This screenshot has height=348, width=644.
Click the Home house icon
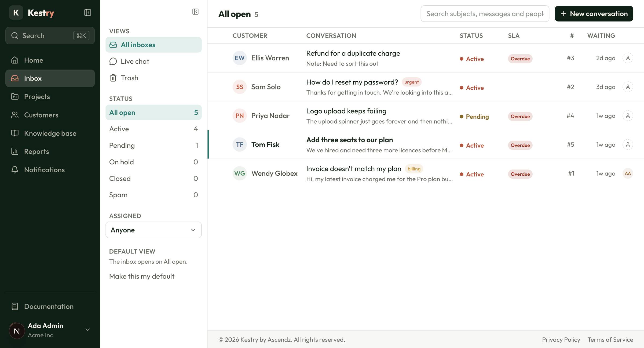15,60
